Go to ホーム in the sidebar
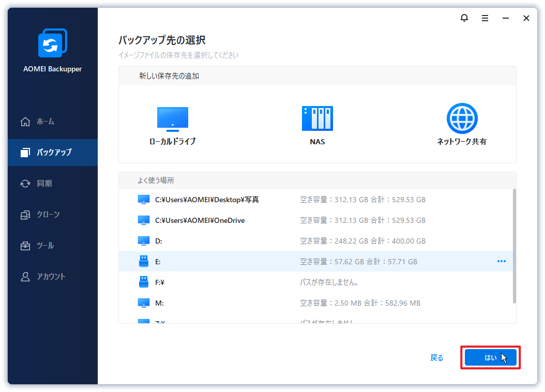 pyautogui.click(x=46, y=122)
